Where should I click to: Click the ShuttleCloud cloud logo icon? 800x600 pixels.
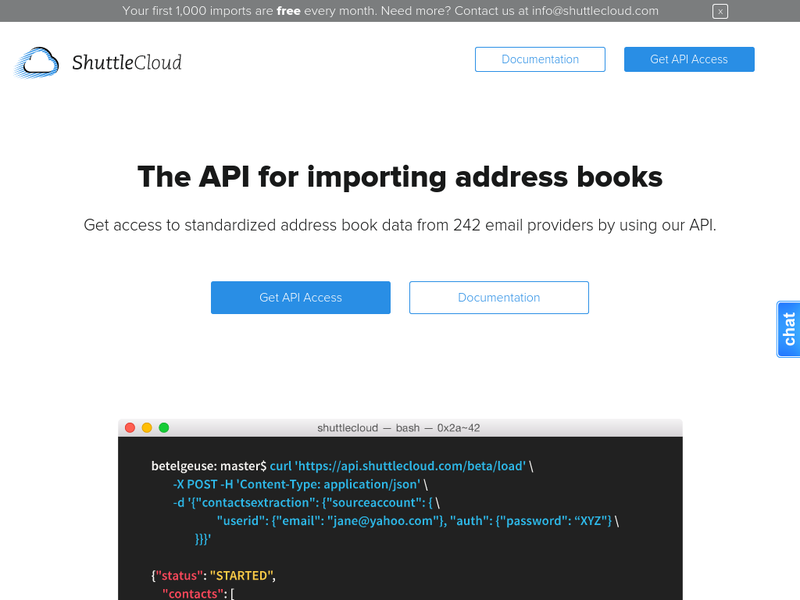point(37,63)
